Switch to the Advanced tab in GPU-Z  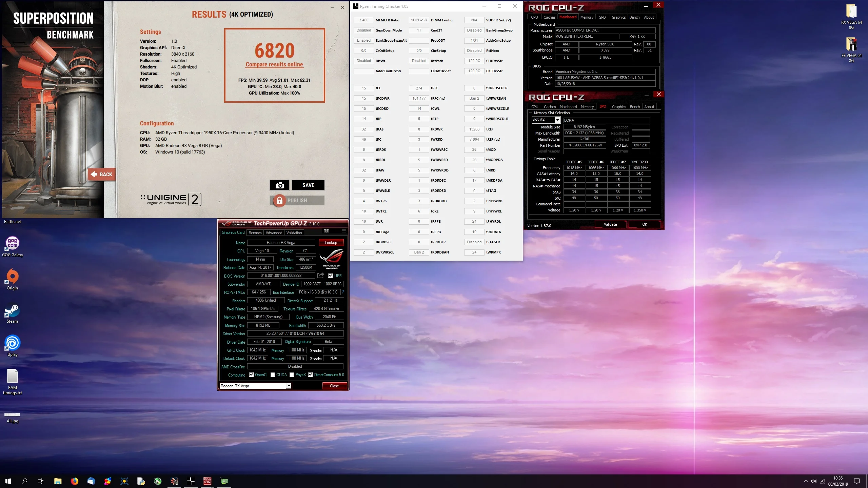pos(274,233)
